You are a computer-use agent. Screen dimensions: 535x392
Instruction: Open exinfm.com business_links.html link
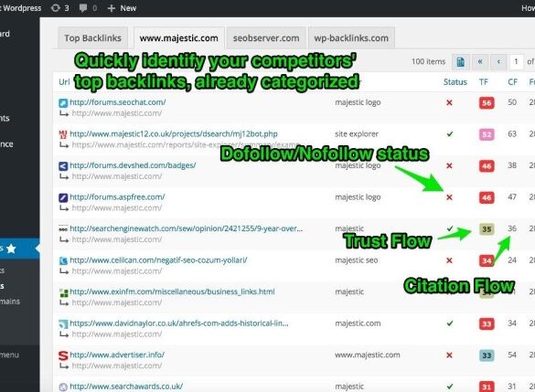172,291
